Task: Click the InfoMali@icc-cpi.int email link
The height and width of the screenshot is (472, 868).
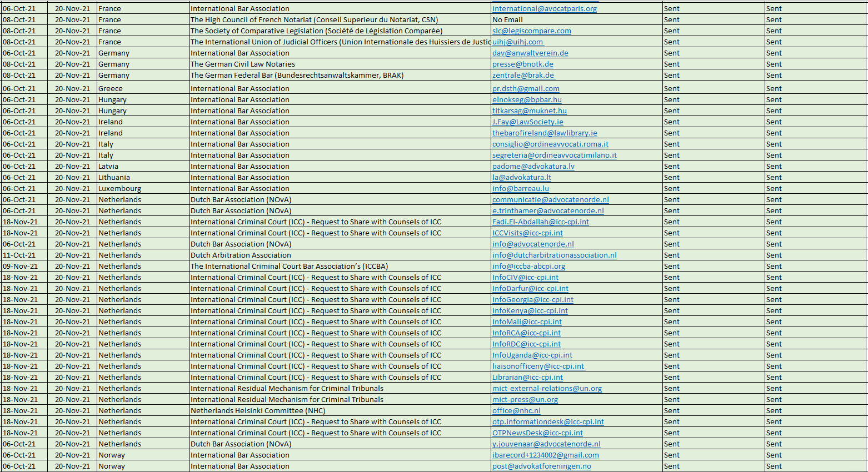Action: pyautogui.click(x=527, y=322)
